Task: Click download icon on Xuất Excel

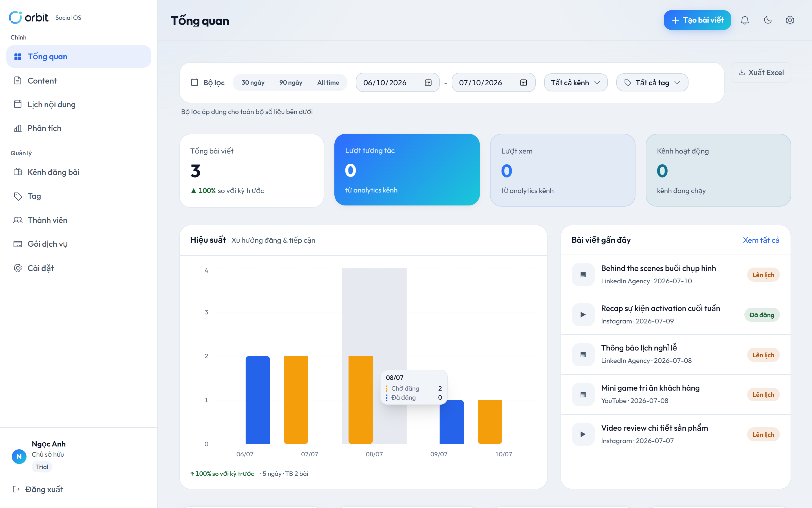Action: click(742, 73)
